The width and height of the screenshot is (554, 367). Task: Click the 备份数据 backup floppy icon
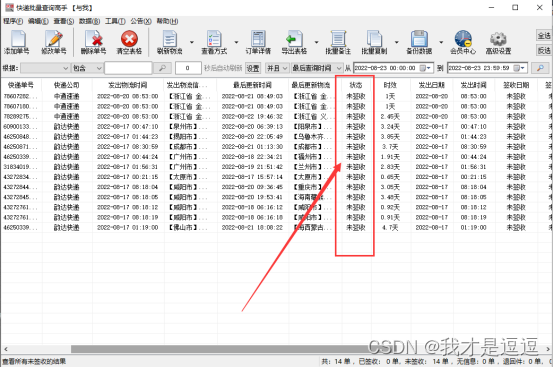click(x=419, y=39)
